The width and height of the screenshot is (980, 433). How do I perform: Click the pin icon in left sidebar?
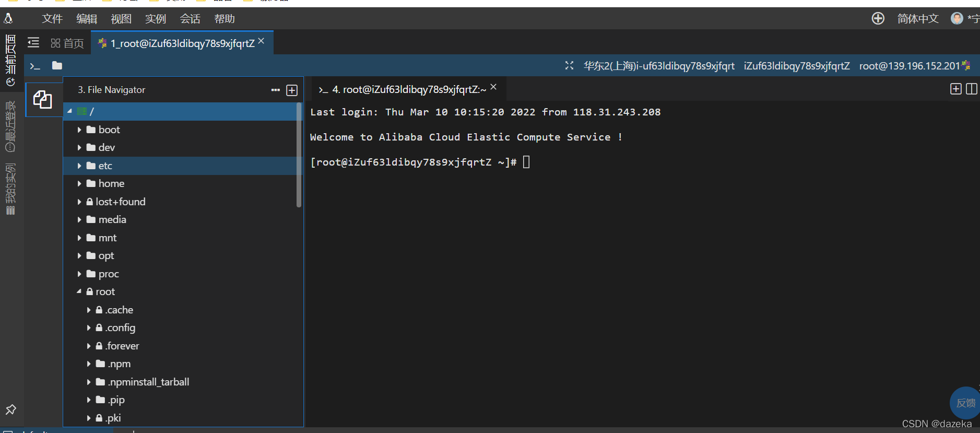[11, 409]
